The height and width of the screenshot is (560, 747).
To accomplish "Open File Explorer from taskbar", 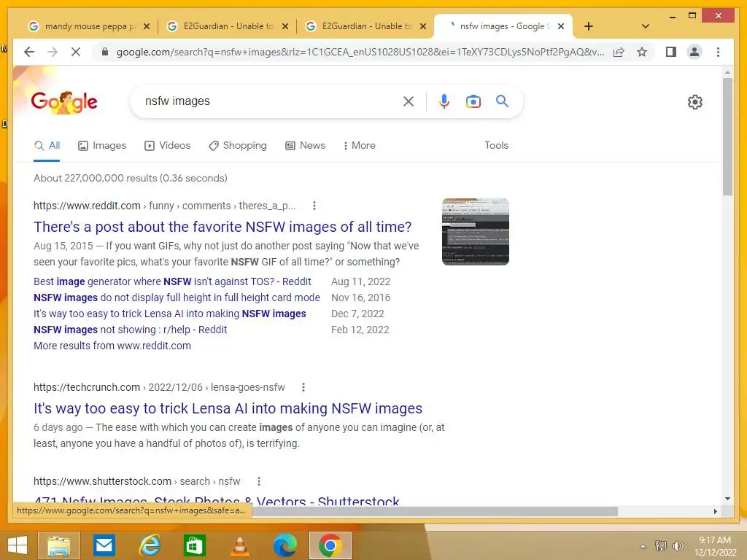I will tap(59, 545).
